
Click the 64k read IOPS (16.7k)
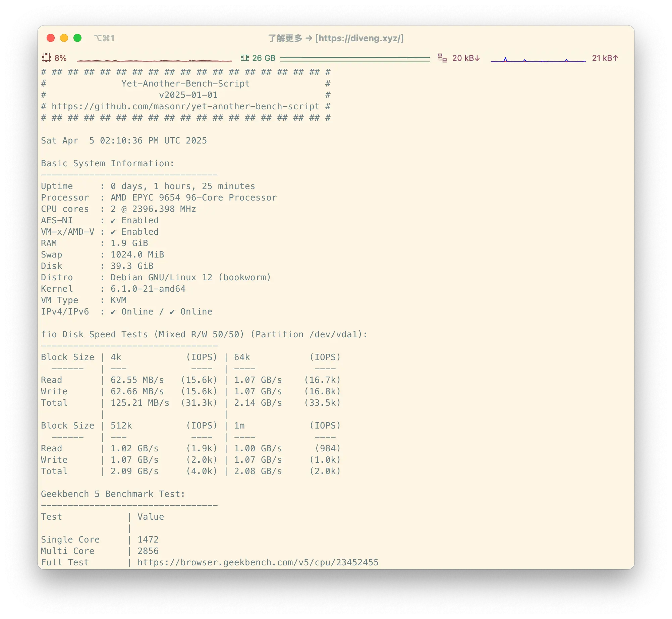tap(322, 380)
